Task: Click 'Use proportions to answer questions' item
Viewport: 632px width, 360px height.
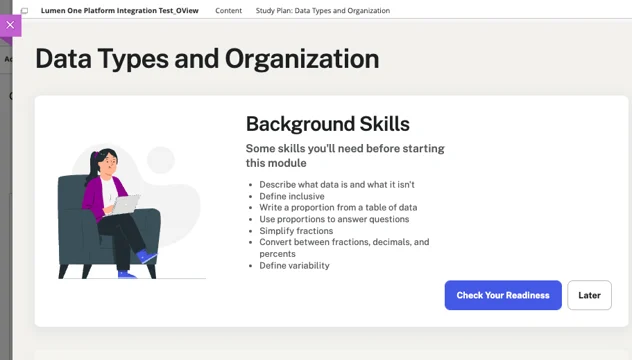Action: pyautogui.click(x=334, y=219)
